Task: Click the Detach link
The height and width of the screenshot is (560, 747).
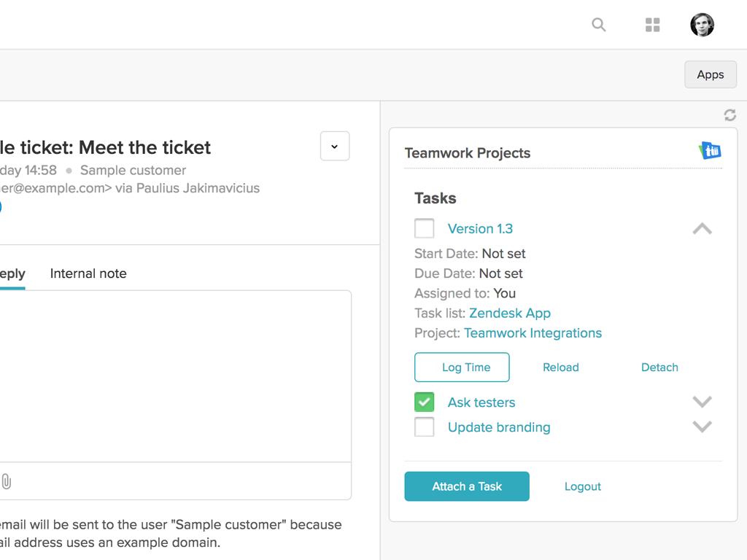Action: click(x=659, y=367)
